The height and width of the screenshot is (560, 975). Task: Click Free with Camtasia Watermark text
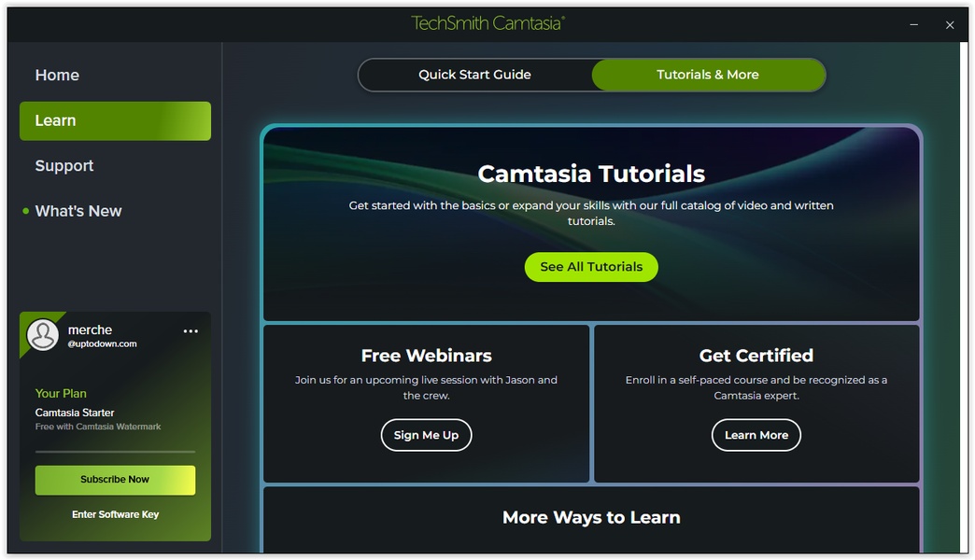(98, 427)
